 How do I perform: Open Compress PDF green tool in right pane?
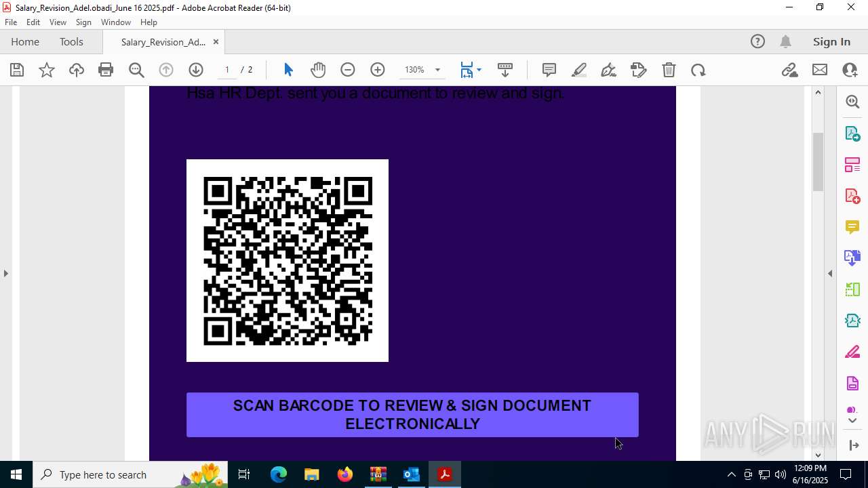point(852,321)
